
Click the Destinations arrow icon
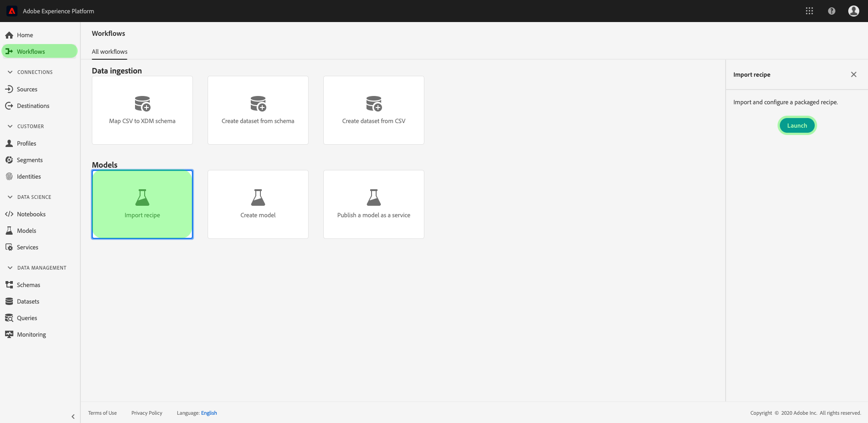[x=9, y=106]
